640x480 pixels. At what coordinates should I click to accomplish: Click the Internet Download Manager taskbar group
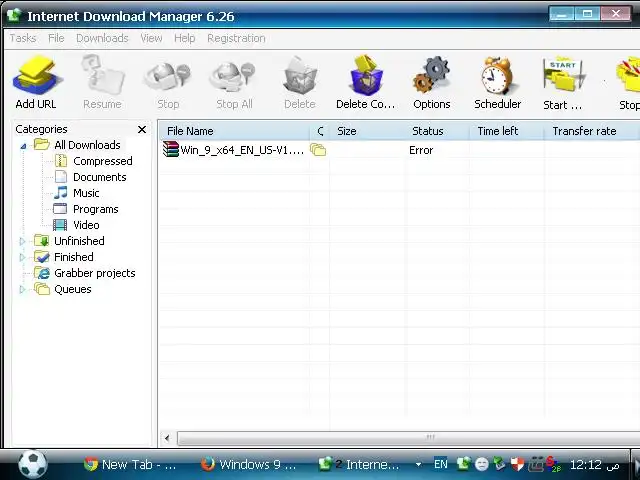coord(359,464)
